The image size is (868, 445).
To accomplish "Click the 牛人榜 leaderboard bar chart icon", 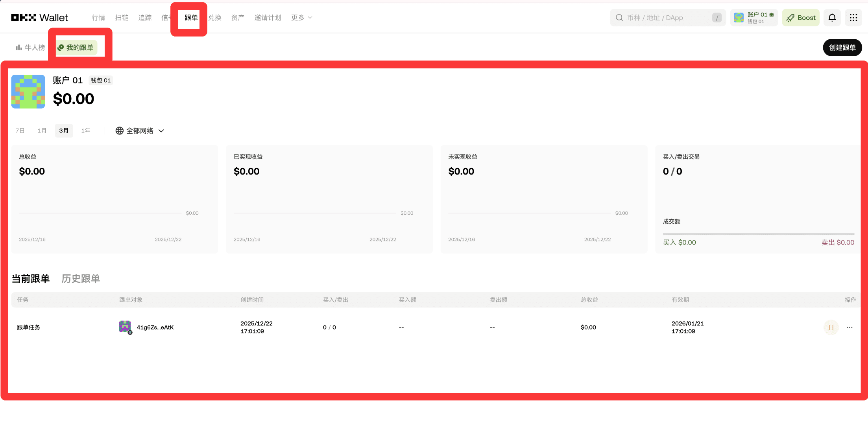I will (x=18, y=48).
